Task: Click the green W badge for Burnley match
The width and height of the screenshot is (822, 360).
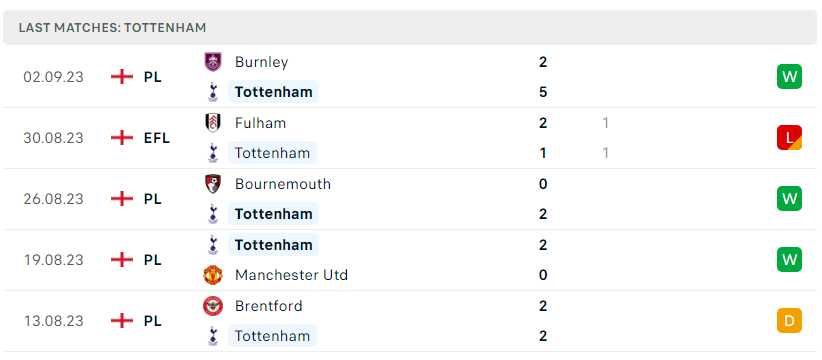Action: tap(789, 77)
